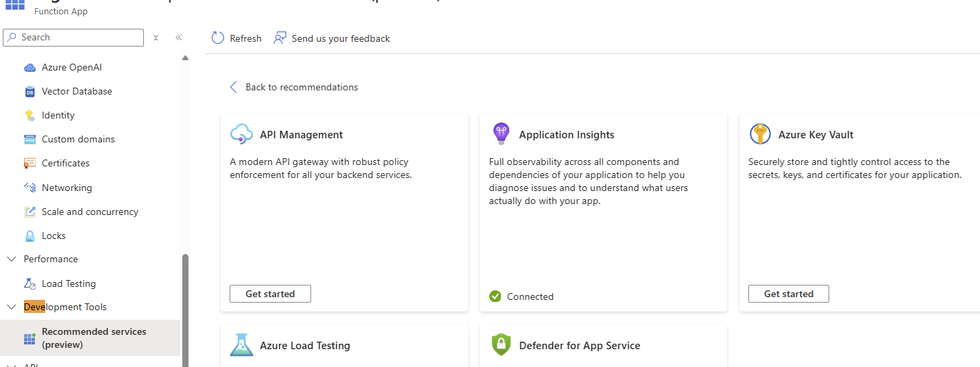Viewport: 980px width, 367px height.
Task: Click Refresh in the toolbar
Action: 236,38
